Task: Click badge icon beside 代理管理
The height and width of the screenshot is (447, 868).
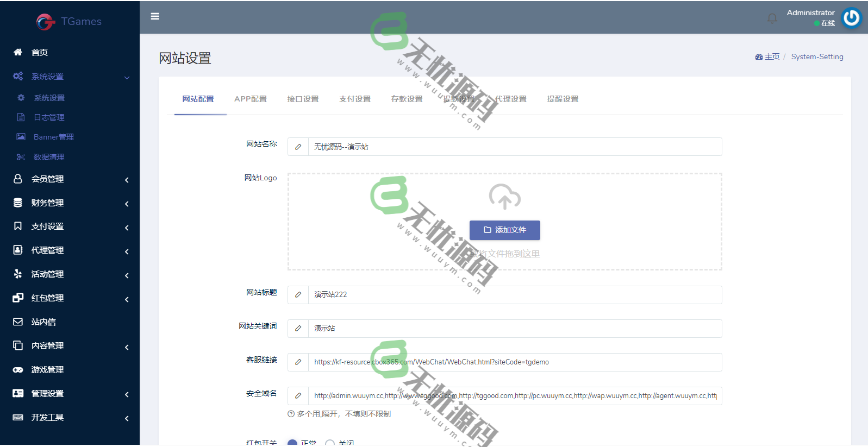Action: pyautogui.click(x=18, y=250)
